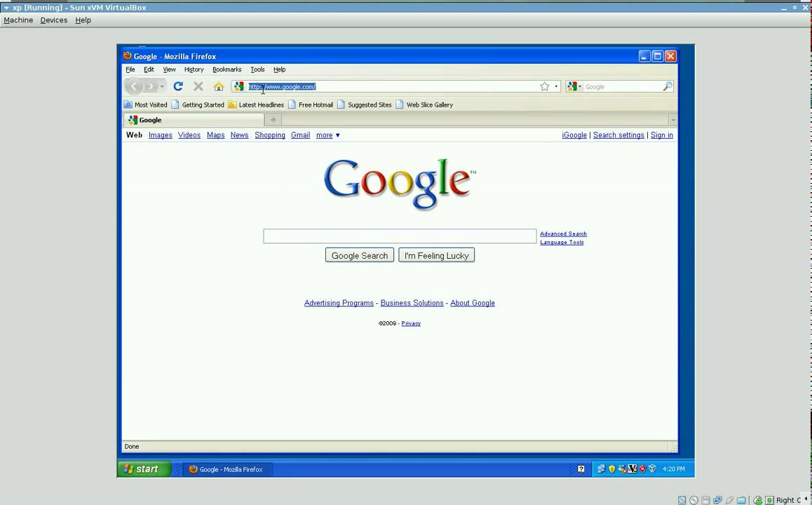This screenshot has height=505, width=812.
Task: Open the Most Visited bookmarks folder
Action: (146, 105)
